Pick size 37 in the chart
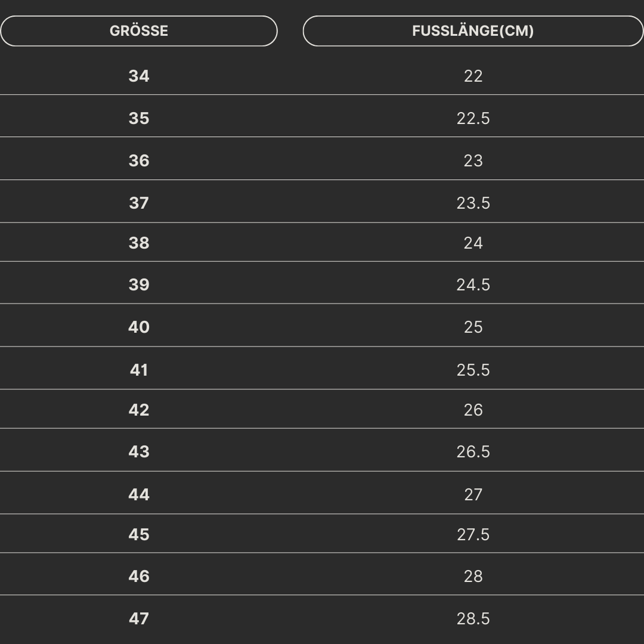The height and width of the screenshot is (644, 644). point(139,203)
